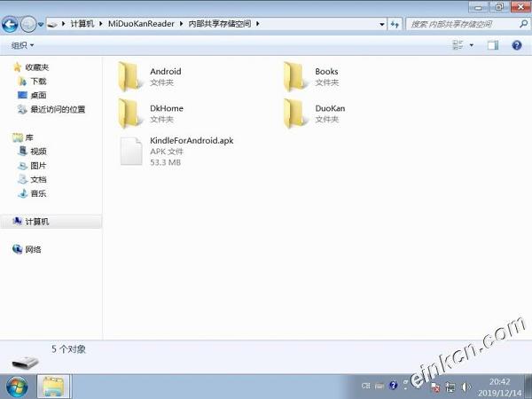Open recent pages dropdown beside Forward arrow
532x399 pixels.
pyautogui.click(x=41, y=25)
